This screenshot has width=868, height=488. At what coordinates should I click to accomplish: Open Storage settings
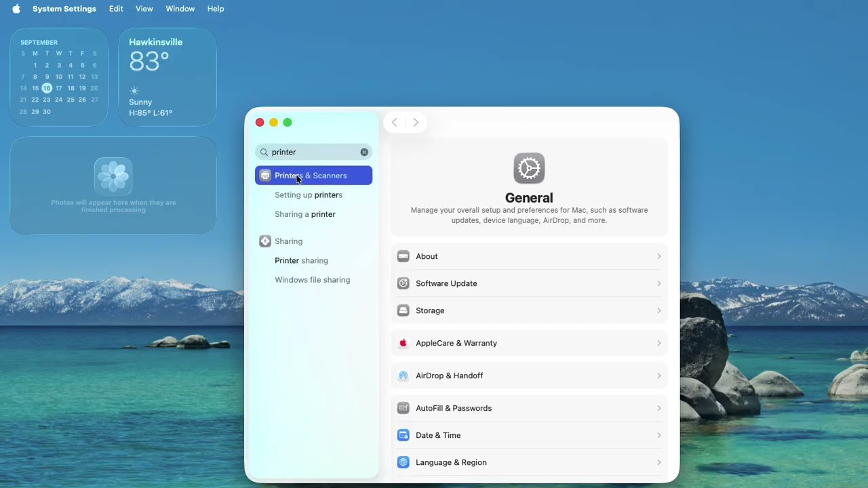click(529, 310)
